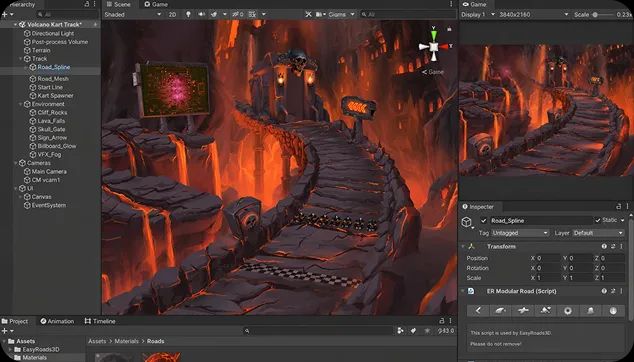Toggle the Scene view gizmo lock
Screen dimensions: 634x362
pos(449,29)
